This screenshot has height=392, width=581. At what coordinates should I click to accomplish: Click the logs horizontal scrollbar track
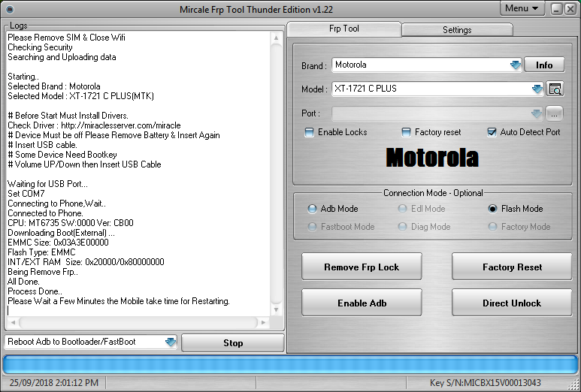pyautogui.click(x=138, y=322)
